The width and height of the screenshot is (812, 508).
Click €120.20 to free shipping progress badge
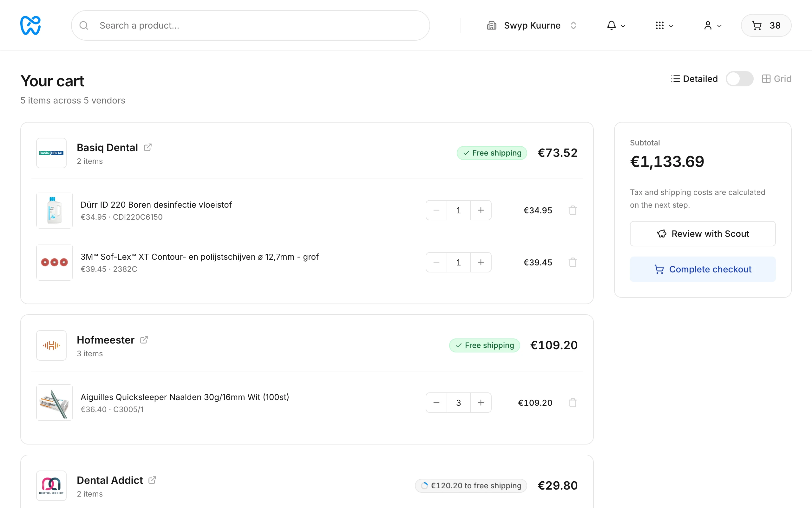[471, 485]
